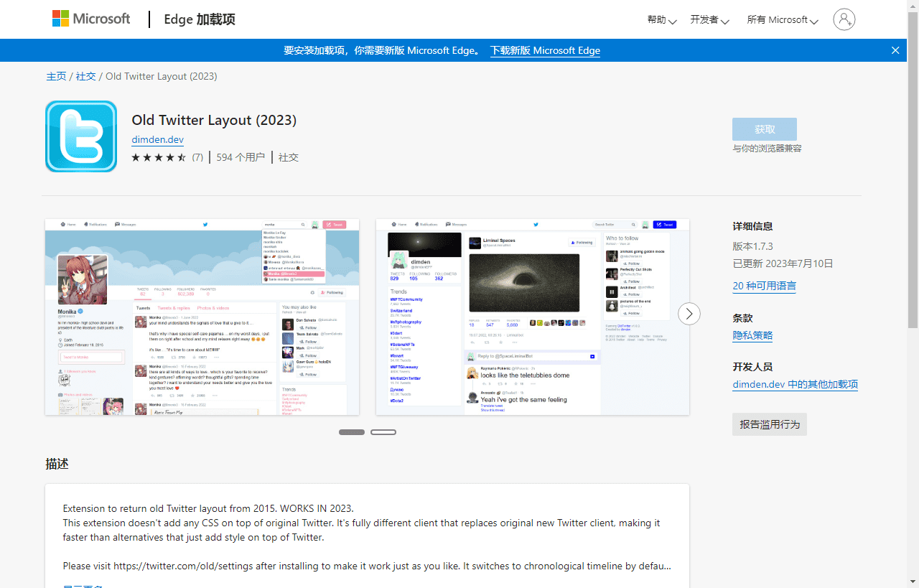Image resolution: width=919 pixels, height=588 pixels.
Task: Select the first screenshot thumbnail
Action: (202, 317)
